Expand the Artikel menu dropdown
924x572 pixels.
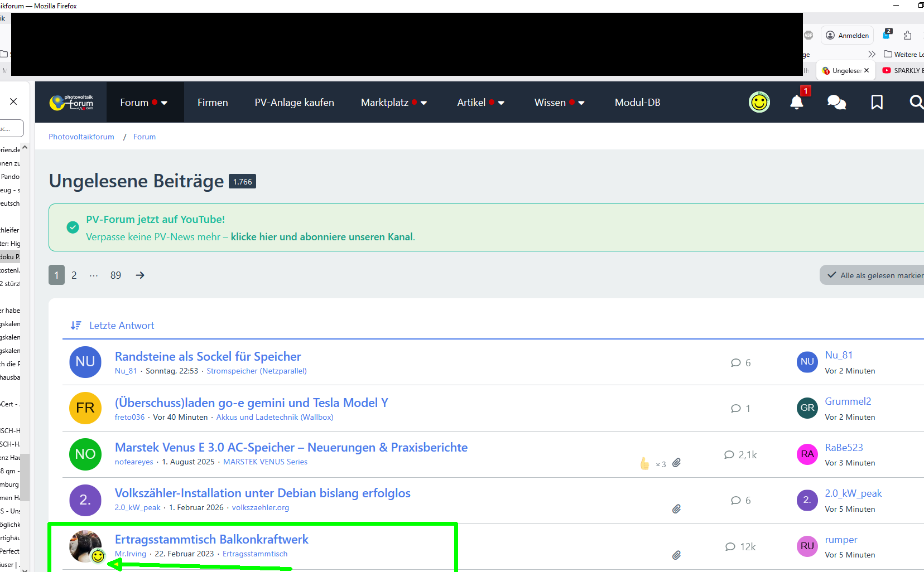tap(501, 103)
